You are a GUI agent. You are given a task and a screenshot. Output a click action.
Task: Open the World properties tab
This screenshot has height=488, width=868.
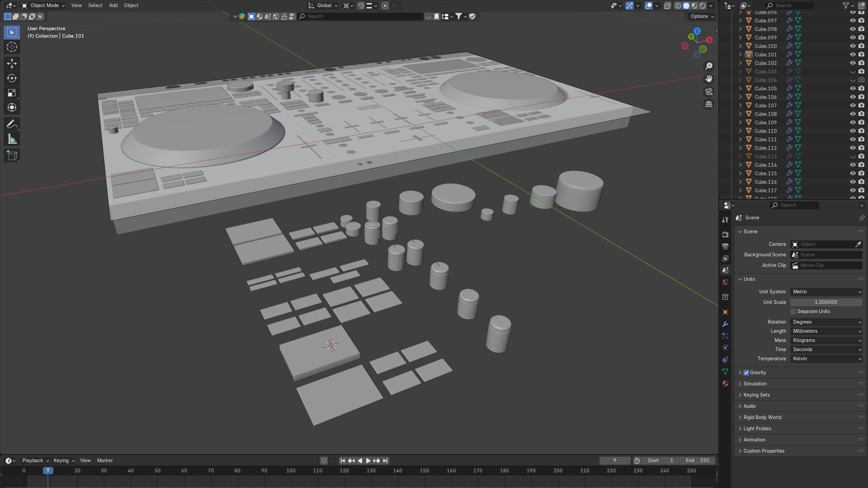[x=725, y=283]
